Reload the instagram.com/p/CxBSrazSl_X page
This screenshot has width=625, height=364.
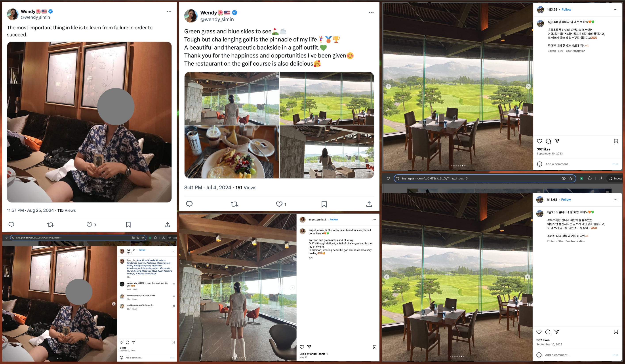pos(388,178)
